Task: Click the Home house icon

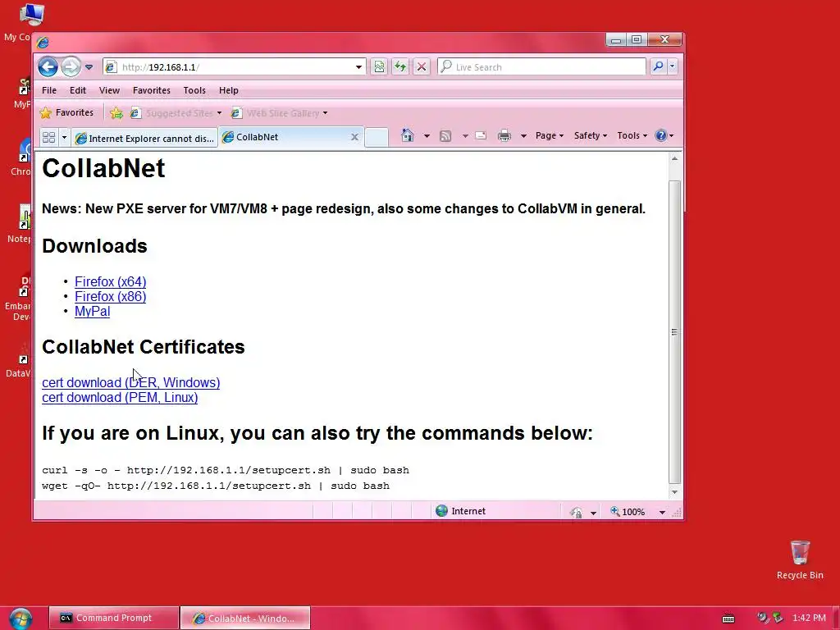Action: point(408,135)
